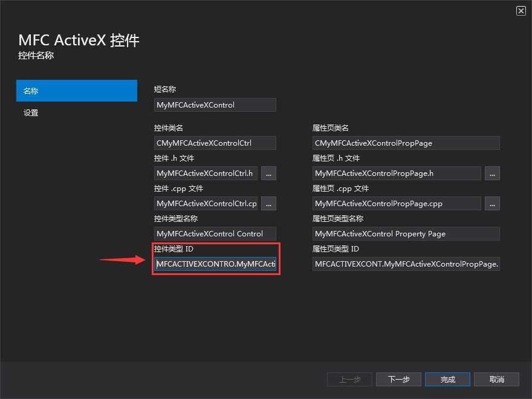Viewport: 532px width, 399px height.
Task: Edit the 属性页类型名称 field
Action: [x=406, y=233]
